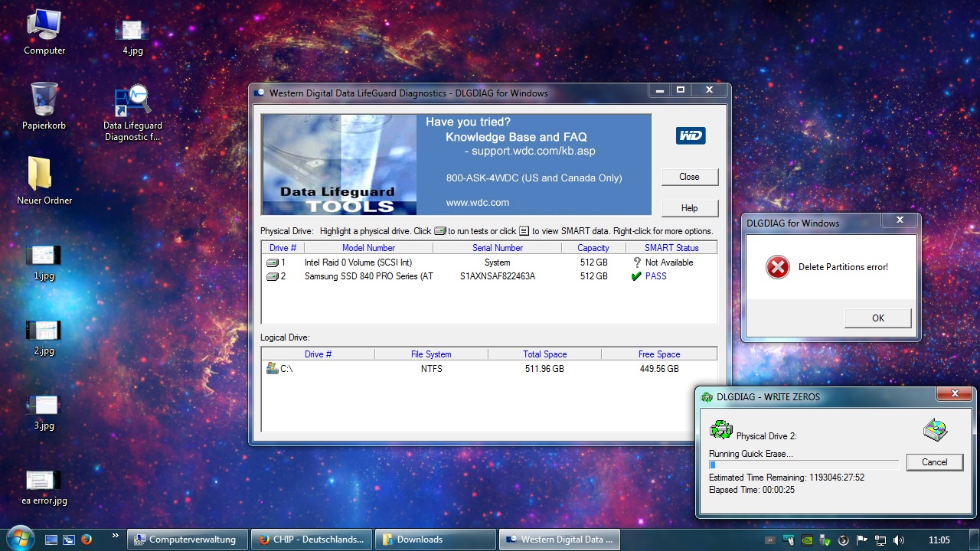The height and width of the screenshot is (551, 980).
Task: Click the Show Desktop quick launch icon
Action: [51, 540]
